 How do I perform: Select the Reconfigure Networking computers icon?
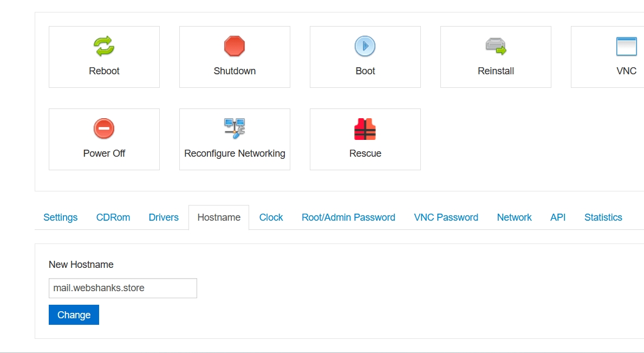[x=235, y=127]
